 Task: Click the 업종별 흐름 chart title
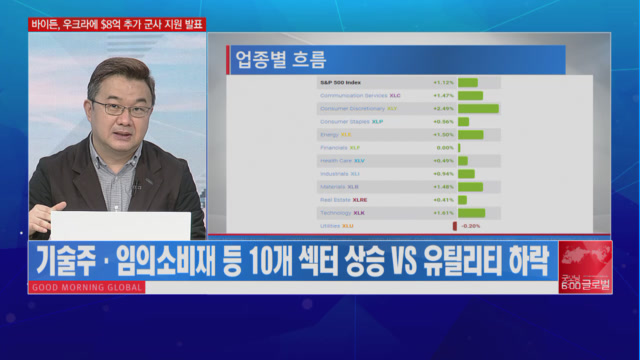281,60
